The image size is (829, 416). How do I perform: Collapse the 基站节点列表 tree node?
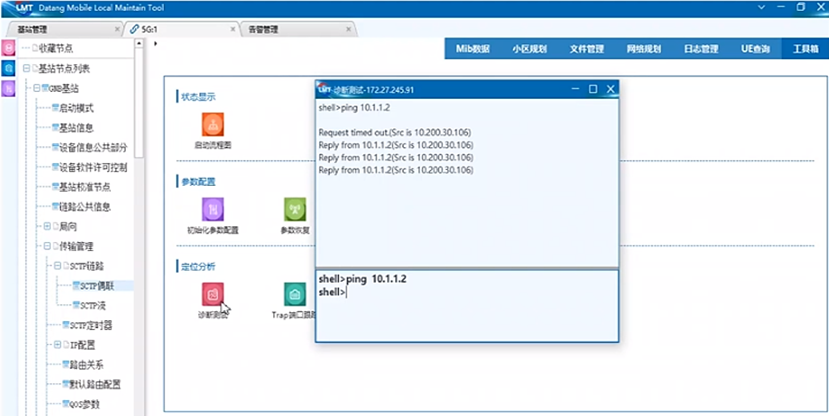click(26, 68)
